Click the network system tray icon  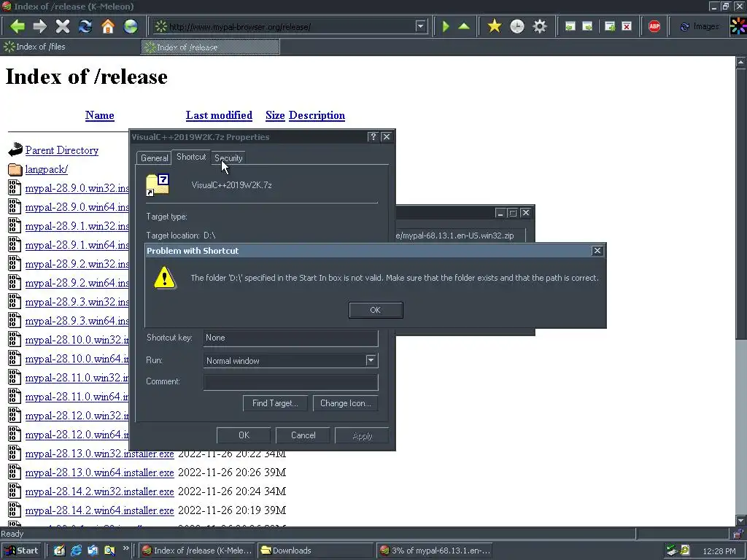coord(672,551)
